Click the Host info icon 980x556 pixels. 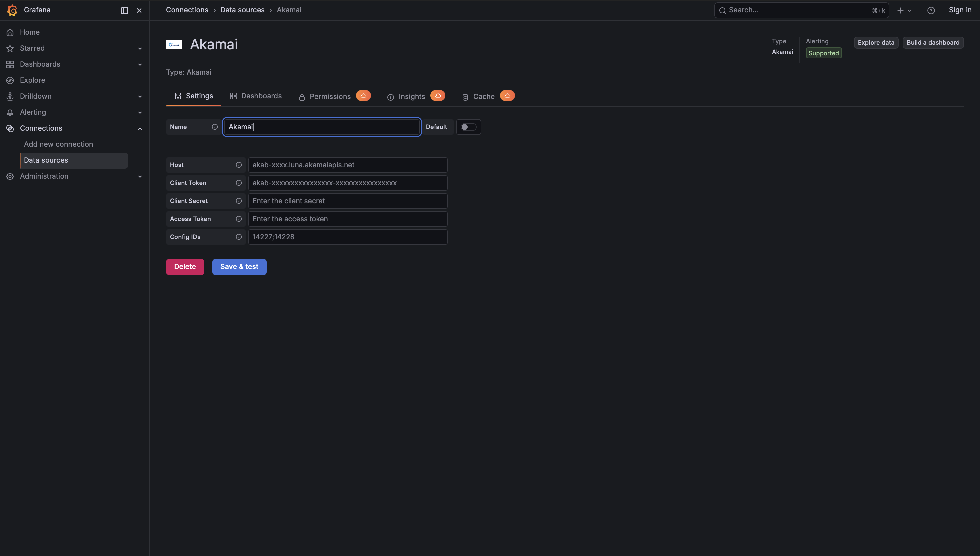click(239, 165)
